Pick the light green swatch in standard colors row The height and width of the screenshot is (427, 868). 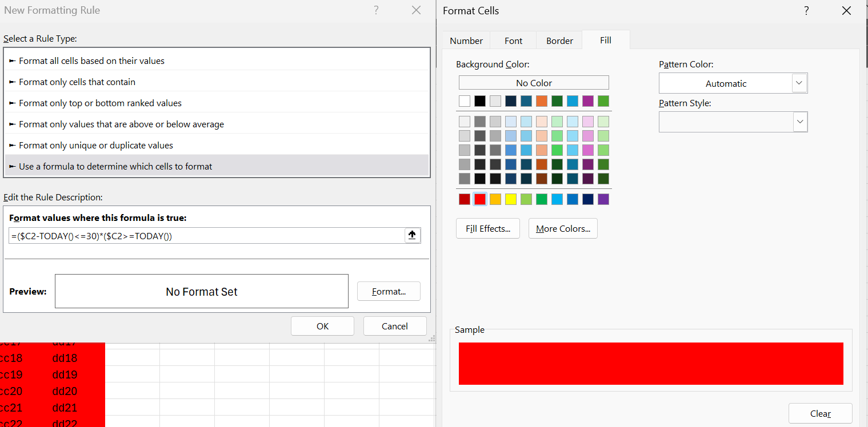click(526, 199)
